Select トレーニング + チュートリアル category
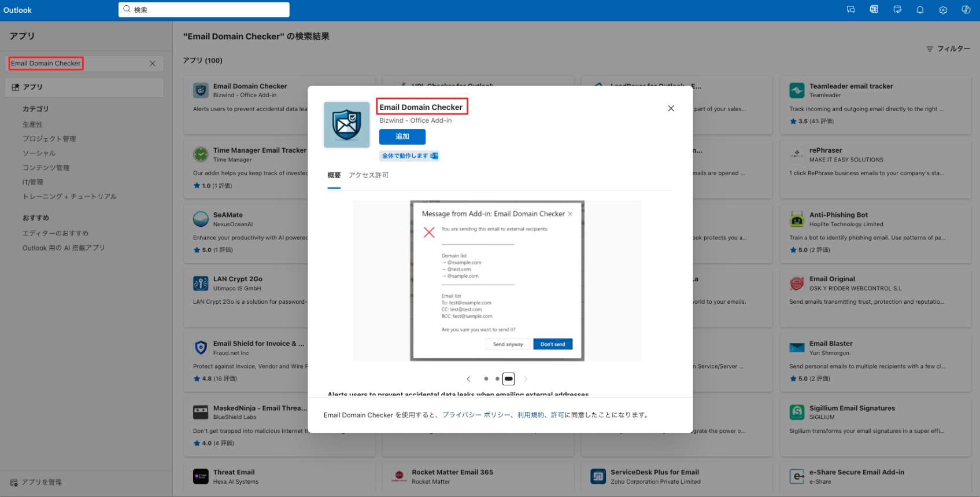 69,197
